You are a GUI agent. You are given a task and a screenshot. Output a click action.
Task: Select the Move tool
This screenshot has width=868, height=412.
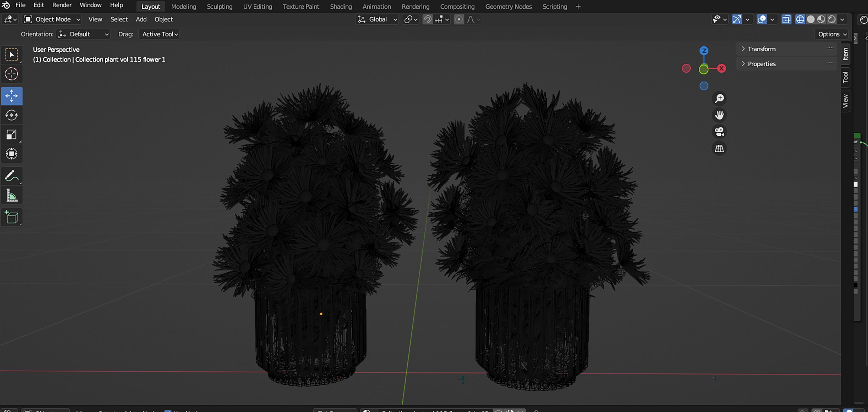coord(11,96)
